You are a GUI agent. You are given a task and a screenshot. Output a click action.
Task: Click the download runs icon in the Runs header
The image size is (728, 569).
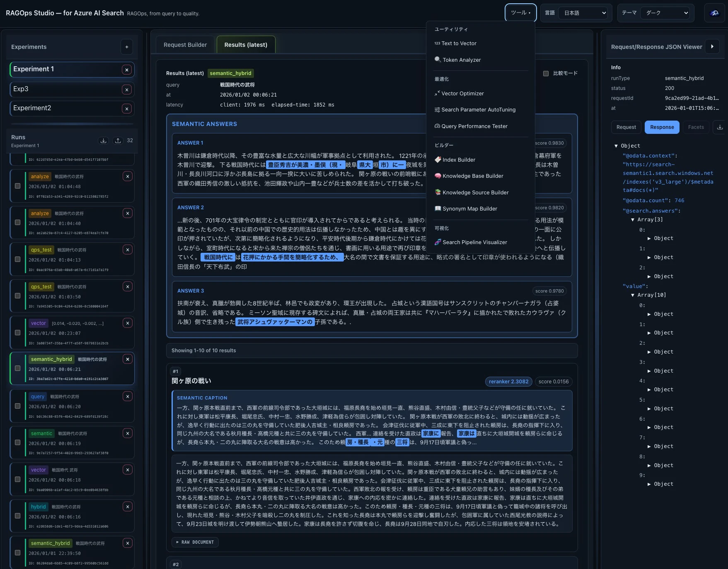point(104,140)
